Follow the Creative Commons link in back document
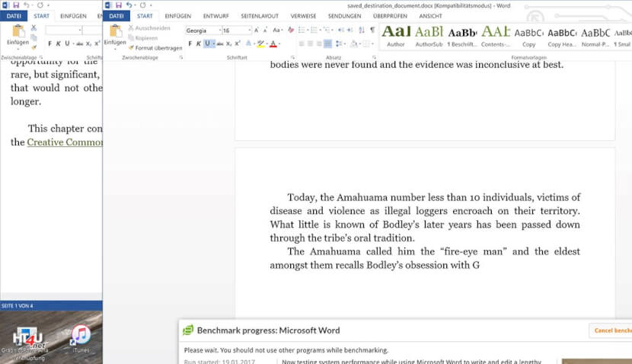 coord(65,142)
